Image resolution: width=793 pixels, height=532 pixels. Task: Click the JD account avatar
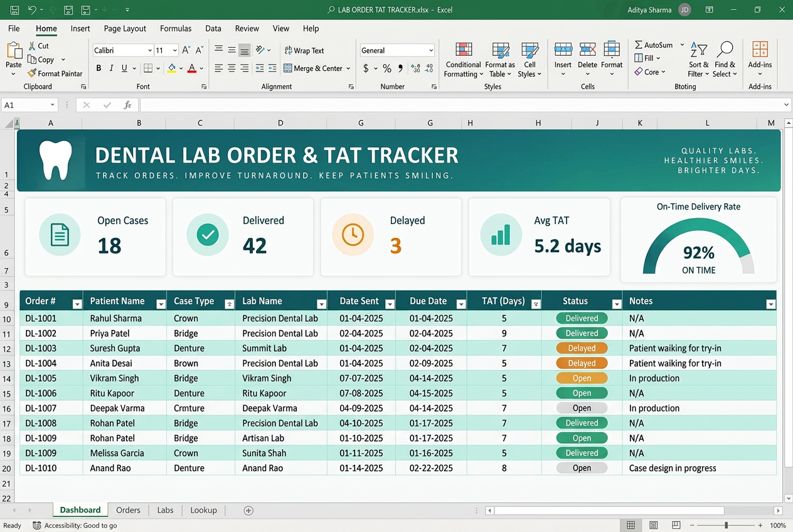(685, 10)
